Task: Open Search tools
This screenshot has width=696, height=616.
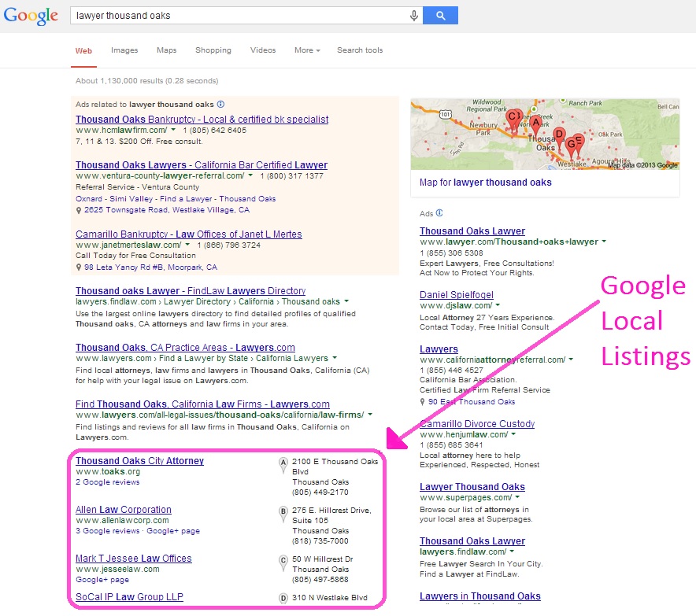Action: tap(360, 50)
